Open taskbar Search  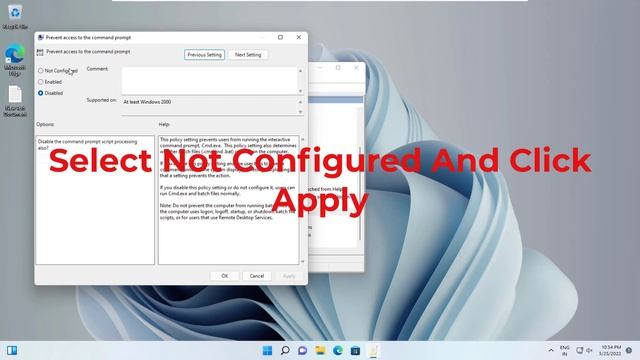click(x=285, y=350)
